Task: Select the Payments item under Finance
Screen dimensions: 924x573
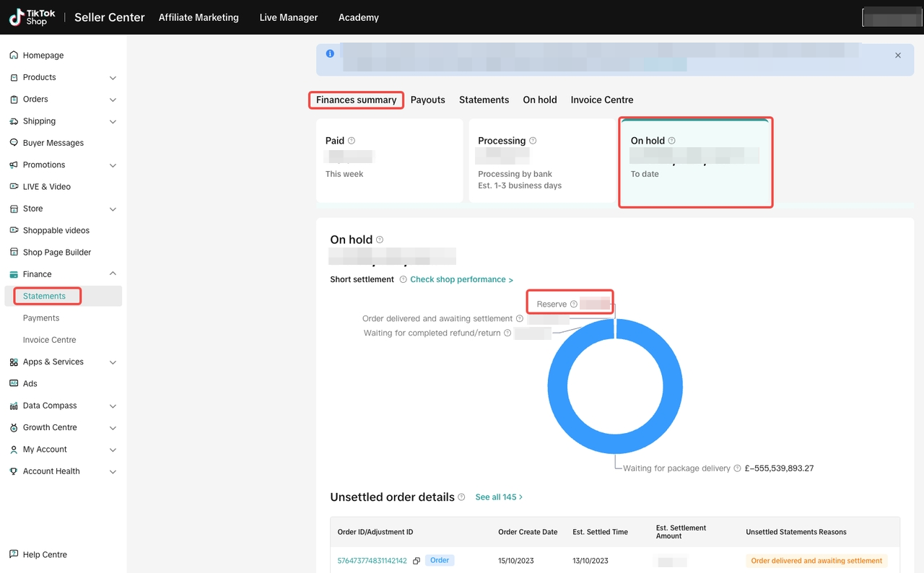Action: pyautogui.click(x=41, y=318)
